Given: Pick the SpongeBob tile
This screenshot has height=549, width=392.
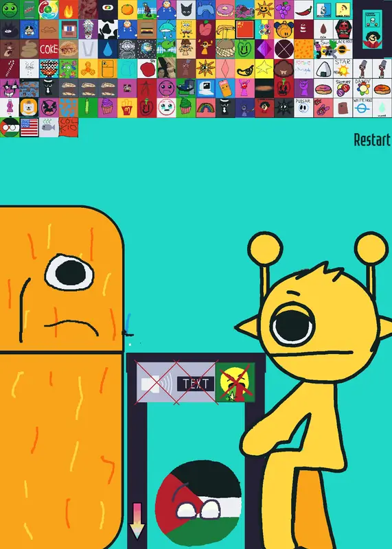Looking at the screenshot, I should [186, 30].
